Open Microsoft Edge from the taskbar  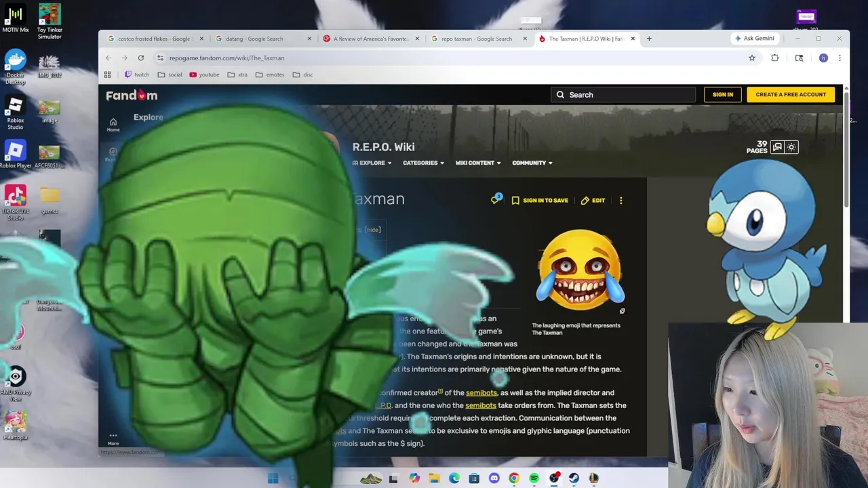pyautogui.click(x=454, y=479)
